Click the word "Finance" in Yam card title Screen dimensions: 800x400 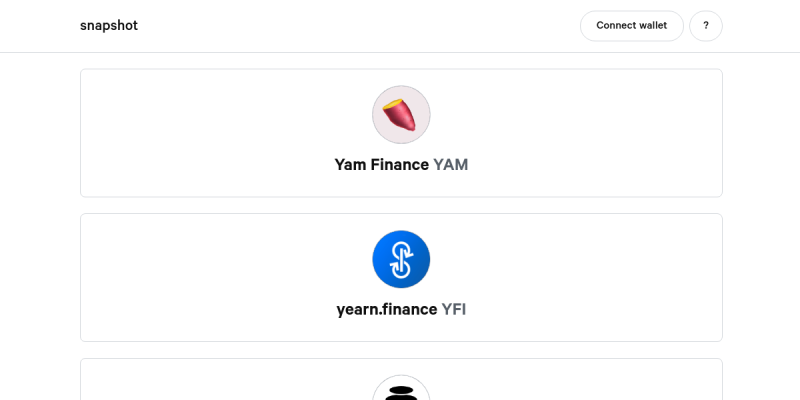click(x=400, y=165)
